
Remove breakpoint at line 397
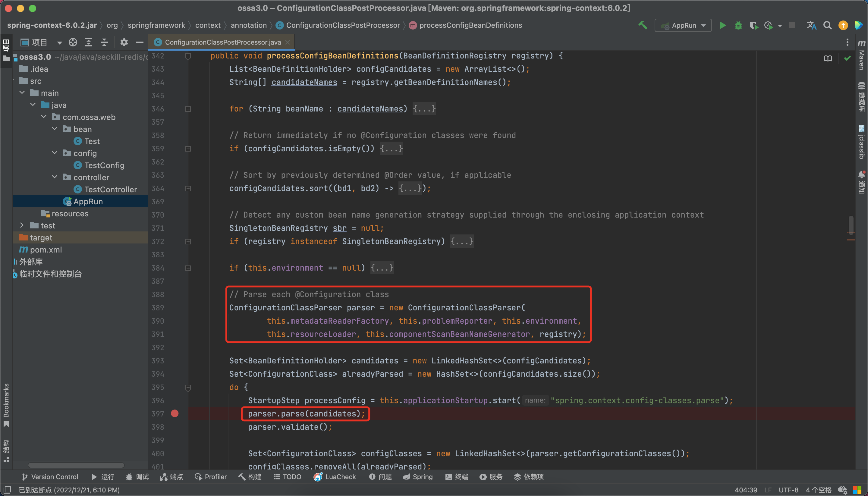175,413
